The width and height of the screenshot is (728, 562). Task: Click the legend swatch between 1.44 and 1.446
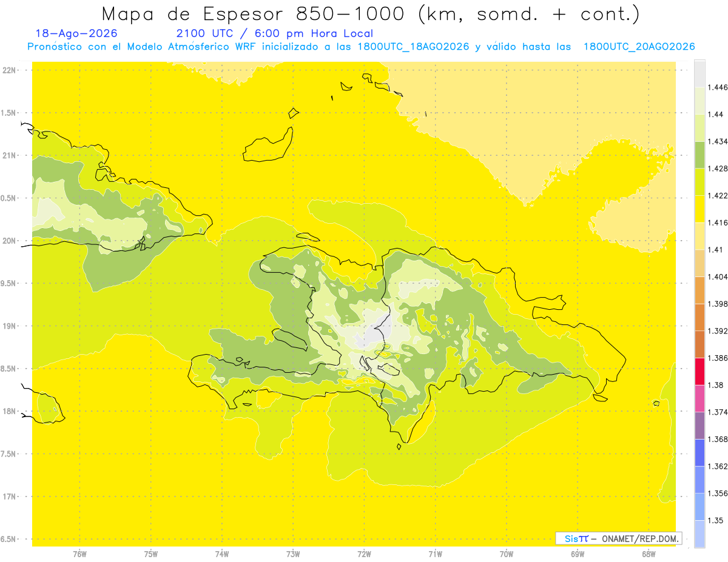pos(699,101)
